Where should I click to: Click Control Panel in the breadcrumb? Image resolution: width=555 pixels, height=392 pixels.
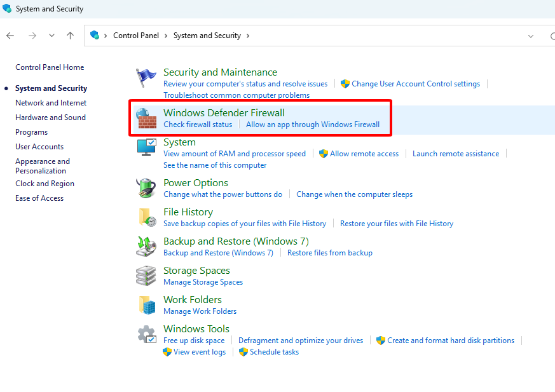pyautogui.click(x=136, y=36)
